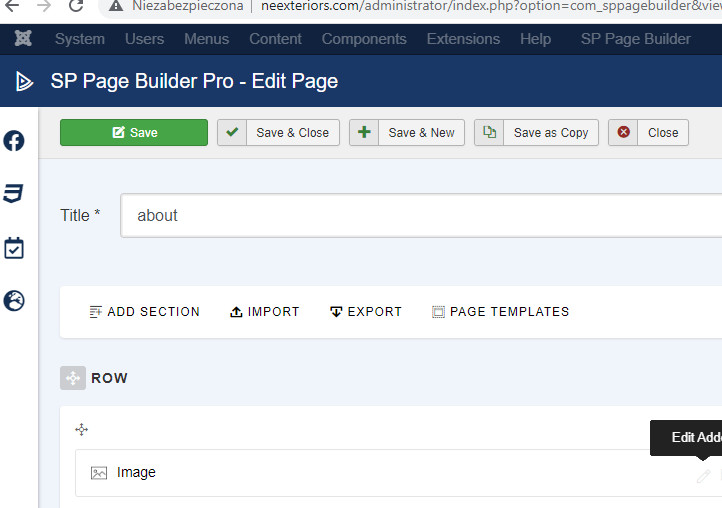Click the Close button in toolbar
The width and height of the screenshot is (722, 508).
point(648,133)
